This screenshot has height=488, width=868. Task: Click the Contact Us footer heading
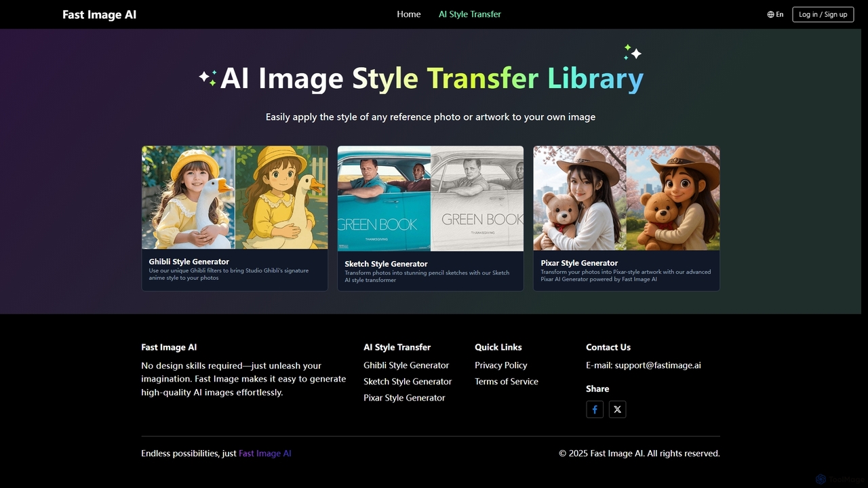(608, 347)
